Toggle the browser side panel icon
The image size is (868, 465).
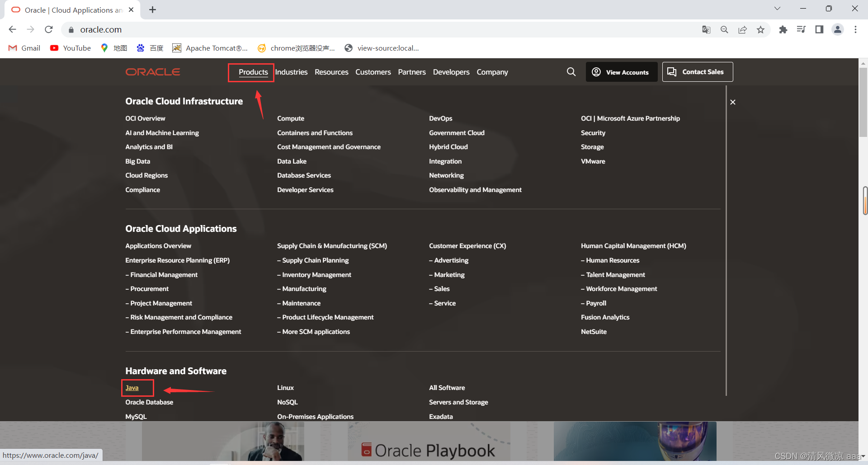[x=819, y=29]
